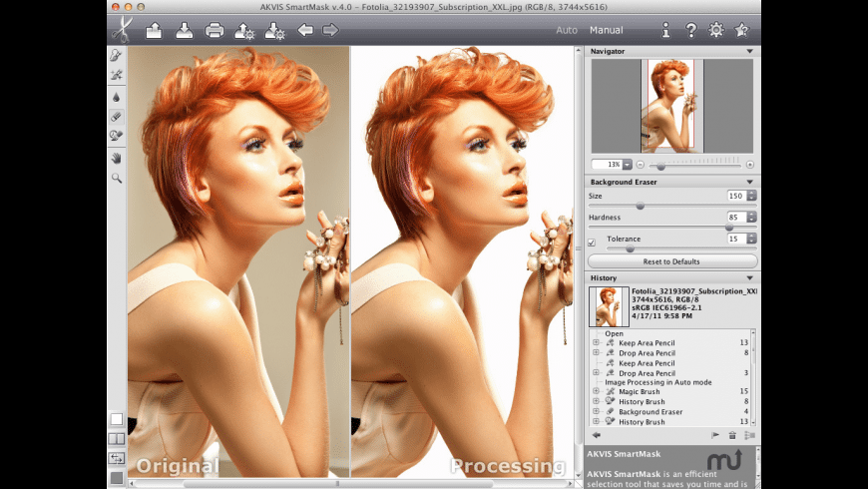
Task: Expand the Background Eraser history entry
Action: coord(597,411)
